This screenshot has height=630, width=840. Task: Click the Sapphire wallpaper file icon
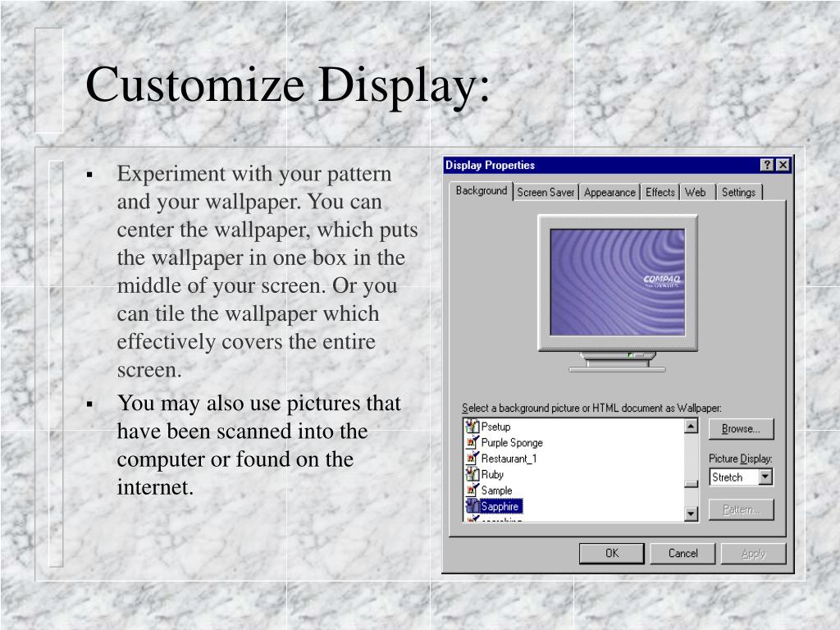click(472, 506)
